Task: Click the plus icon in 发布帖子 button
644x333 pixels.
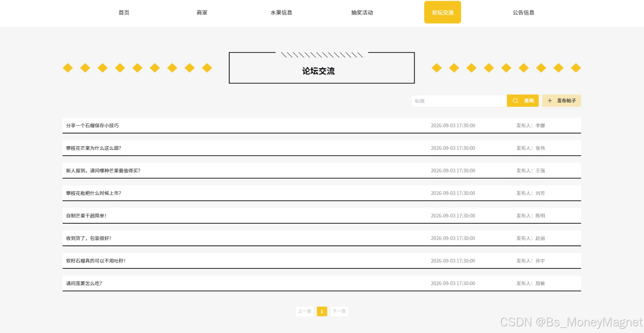Action: [550, 100]
